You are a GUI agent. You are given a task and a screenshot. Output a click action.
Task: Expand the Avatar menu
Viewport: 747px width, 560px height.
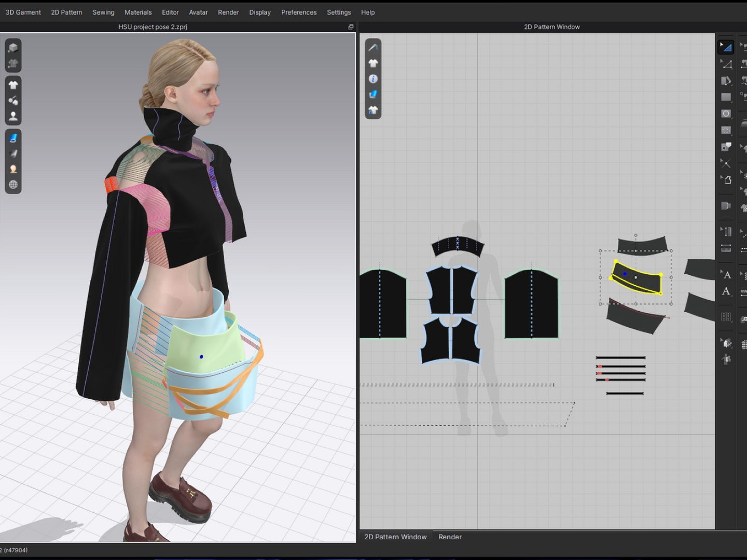click(198, 12)
